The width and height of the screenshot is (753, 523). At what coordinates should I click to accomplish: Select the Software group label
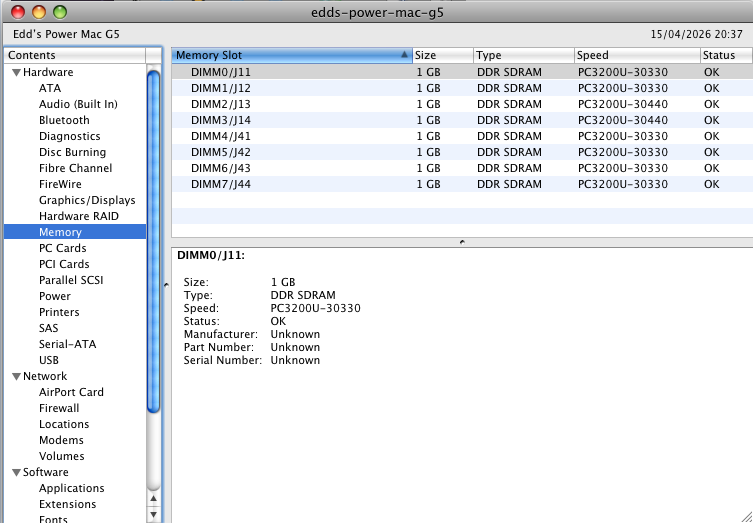point(46,473)
